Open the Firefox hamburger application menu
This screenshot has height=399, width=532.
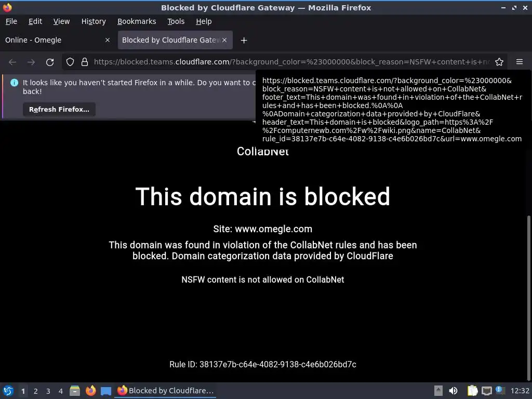click(x=520, y=62)
